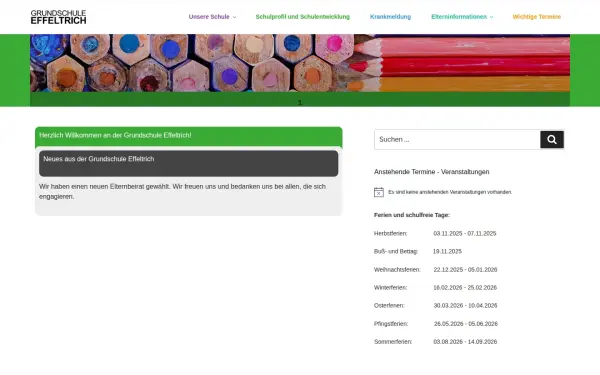Click date range 03.08.2026 - 14.09.2026
The width and height of the screenshot is (600, 375).
point(465,342)
